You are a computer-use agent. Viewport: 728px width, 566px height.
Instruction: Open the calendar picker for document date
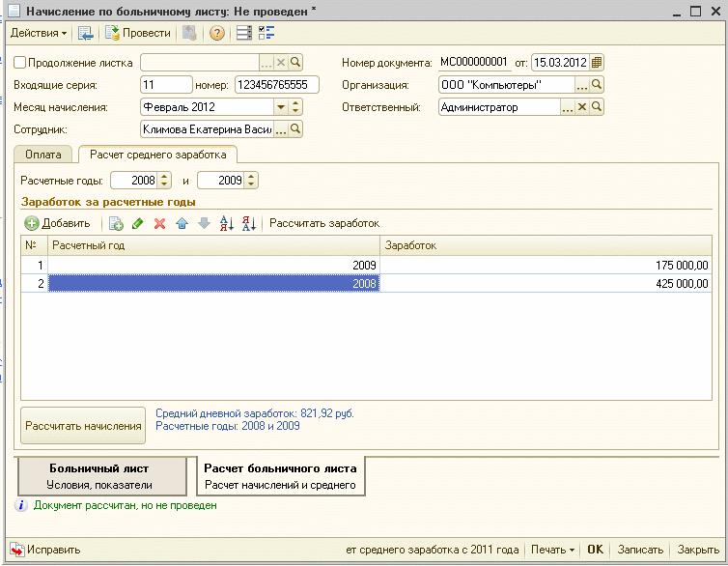click(x=597, y=62)
